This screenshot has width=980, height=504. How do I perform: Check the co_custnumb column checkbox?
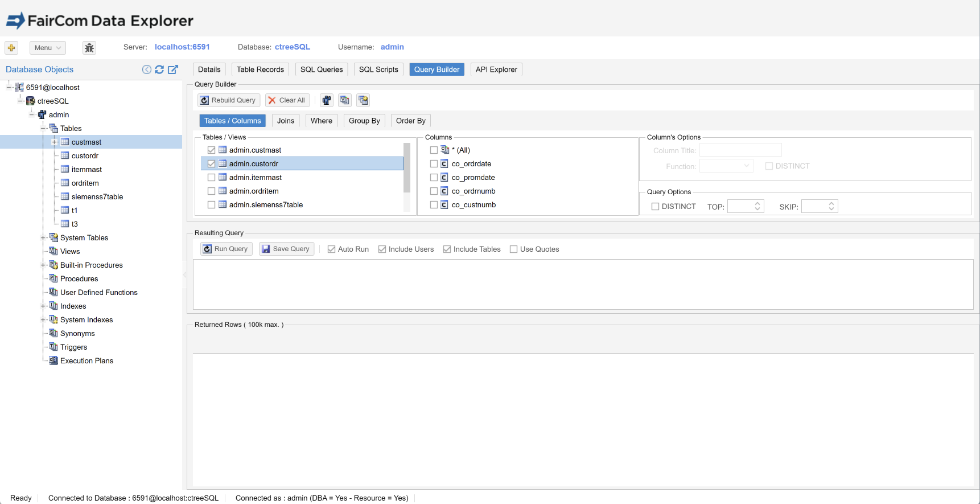(x=434, y=205)
